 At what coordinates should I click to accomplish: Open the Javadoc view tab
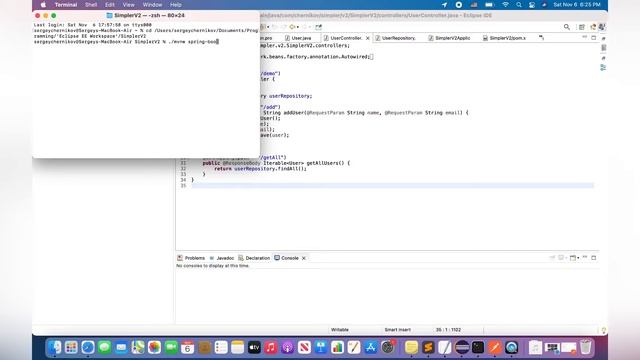tap(221, 258)
